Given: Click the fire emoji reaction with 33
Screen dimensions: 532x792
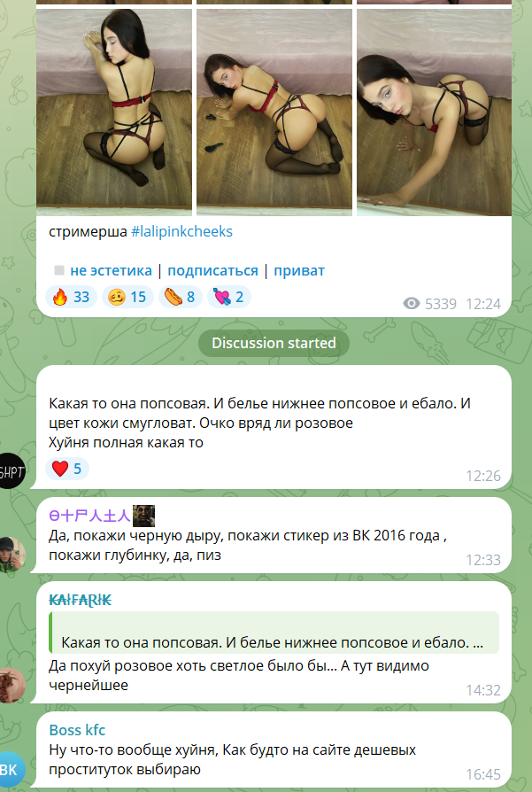Looking at the screenshot, I should coord(70,297).
